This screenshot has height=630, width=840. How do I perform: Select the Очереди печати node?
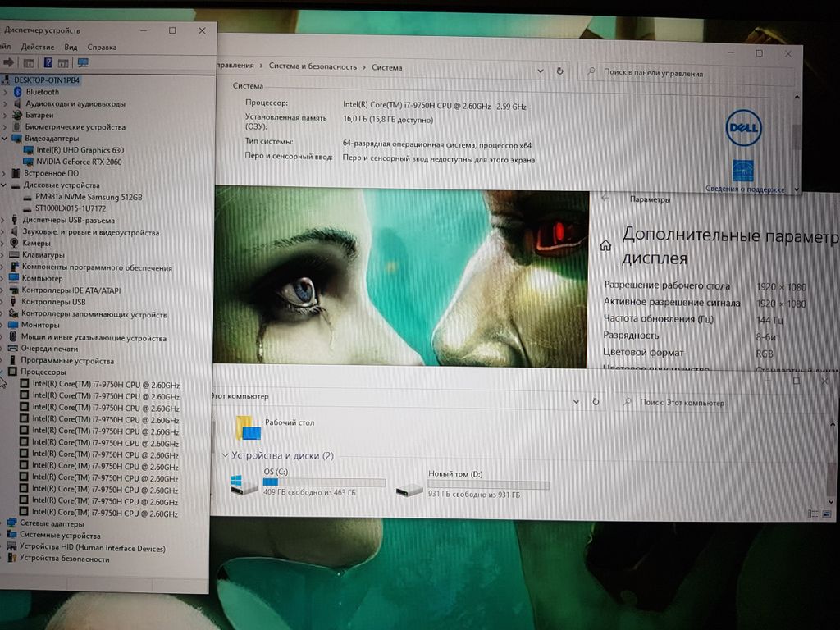click(49, 348)
